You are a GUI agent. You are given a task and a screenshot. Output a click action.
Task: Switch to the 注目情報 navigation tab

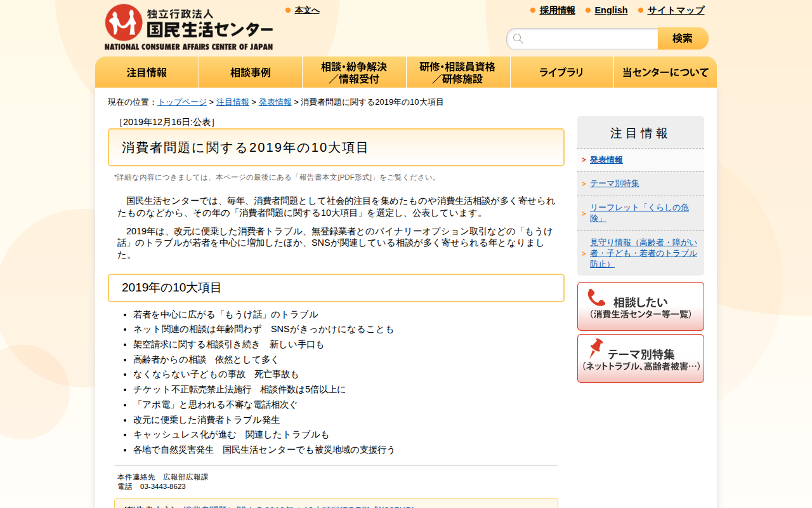coord(147,72)
